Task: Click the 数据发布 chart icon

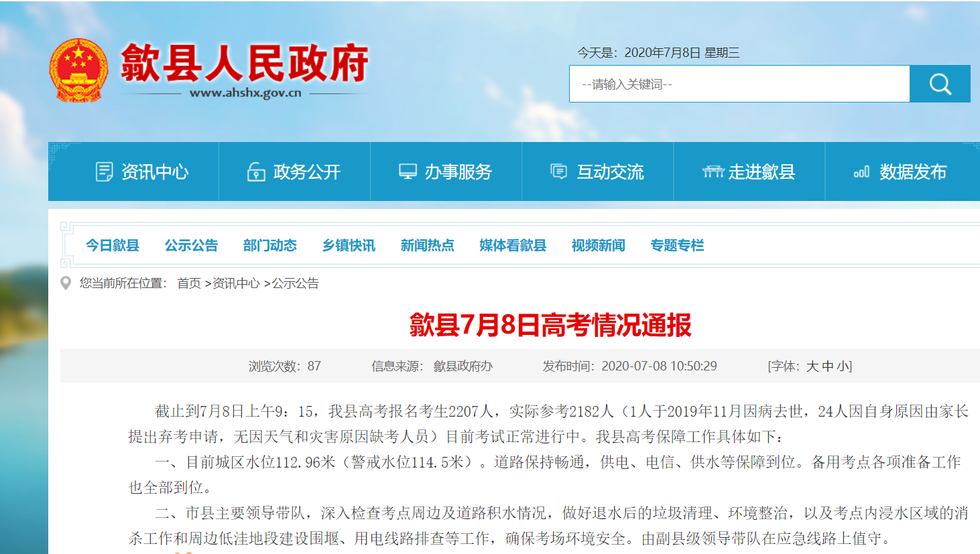Action: point(861,172)
